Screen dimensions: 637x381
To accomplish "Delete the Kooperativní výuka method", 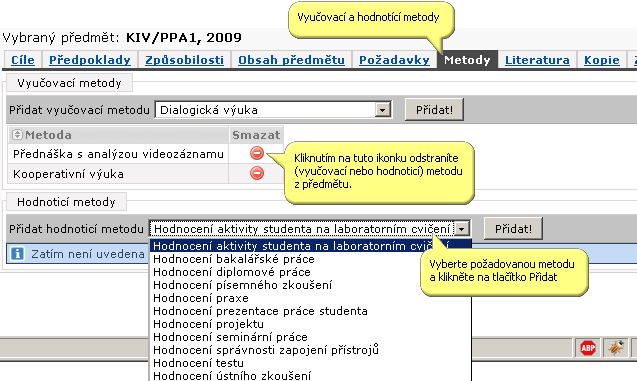I will point(256,173).
